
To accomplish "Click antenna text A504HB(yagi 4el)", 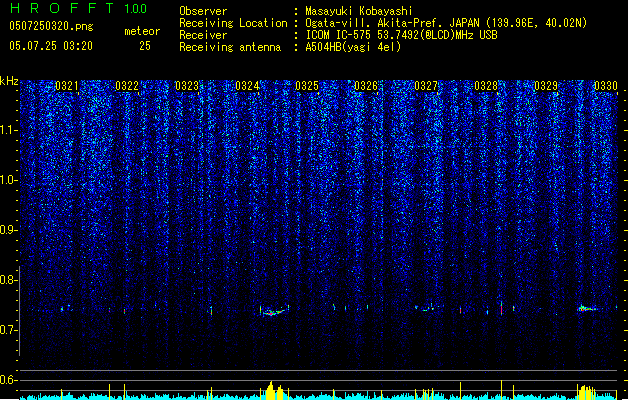I will [353, 47].
